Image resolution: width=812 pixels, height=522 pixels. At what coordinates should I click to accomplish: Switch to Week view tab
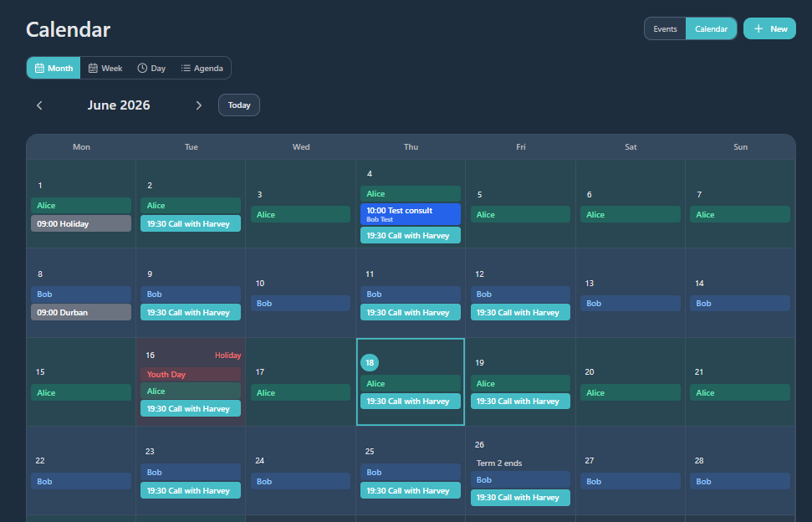[105, 68]
